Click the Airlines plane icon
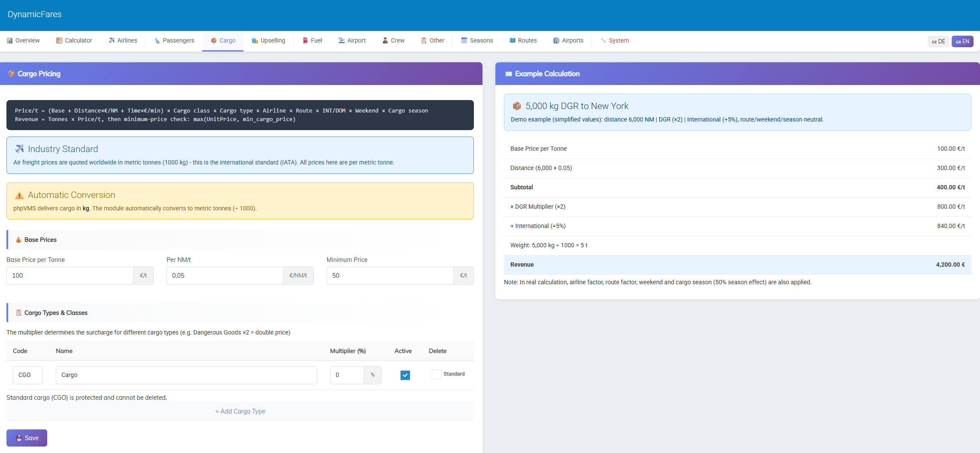 (x=112, y=41)
